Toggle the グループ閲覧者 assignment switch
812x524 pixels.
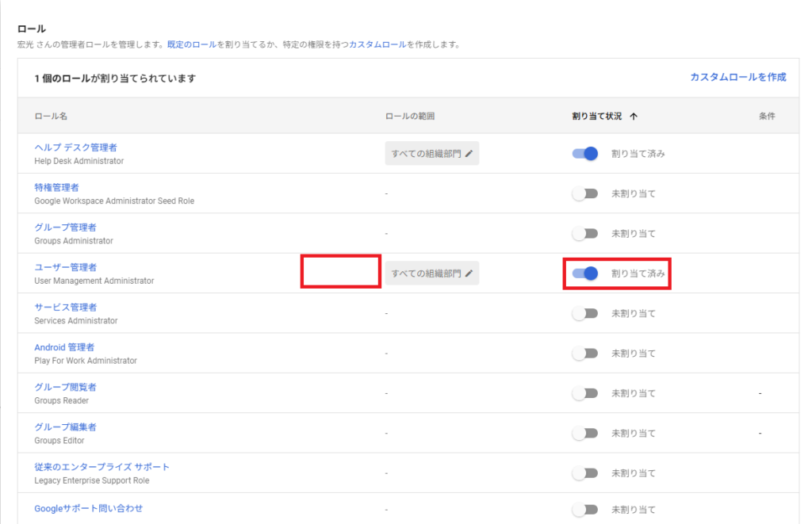tap(584, 392)
